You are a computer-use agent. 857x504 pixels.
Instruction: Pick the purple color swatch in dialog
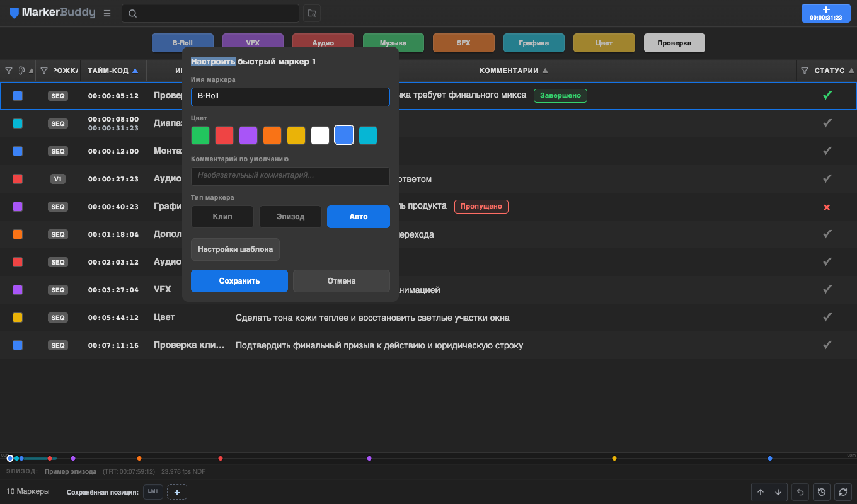[x=248, y=135]
